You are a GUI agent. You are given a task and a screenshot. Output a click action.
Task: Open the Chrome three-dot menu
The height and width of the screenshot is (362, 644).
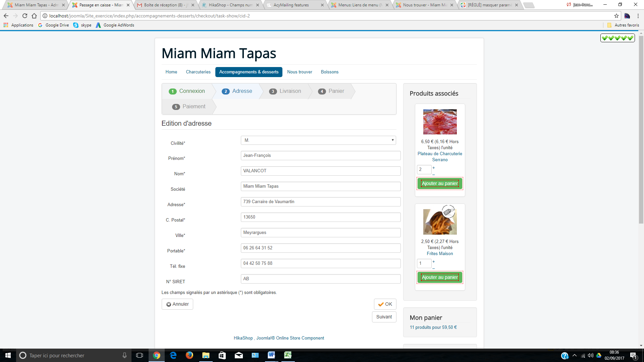pos(638,16)
